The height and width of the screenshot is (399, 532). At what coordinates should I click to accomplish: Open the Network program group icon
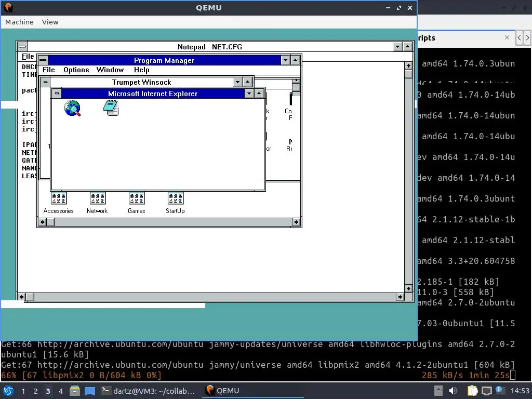tap(97, 203)
